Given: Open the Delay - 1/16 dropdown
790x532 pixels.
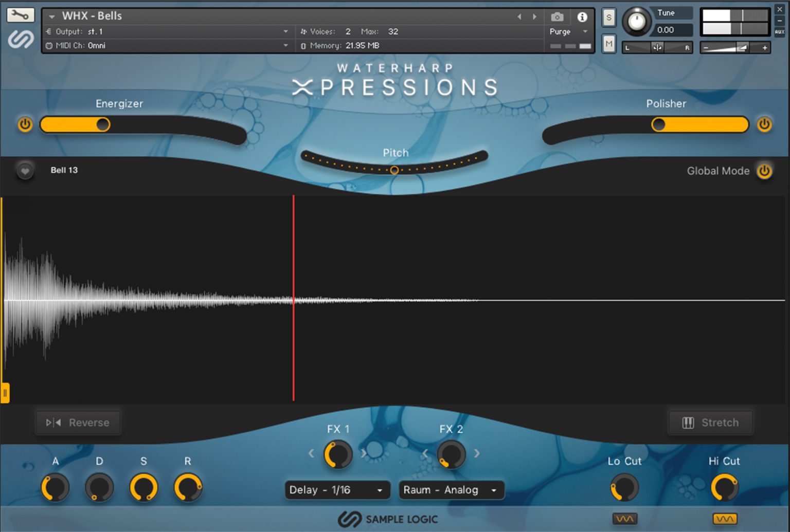Looking at the screenshot, I should pyautogui.click(x=336, y=490).
